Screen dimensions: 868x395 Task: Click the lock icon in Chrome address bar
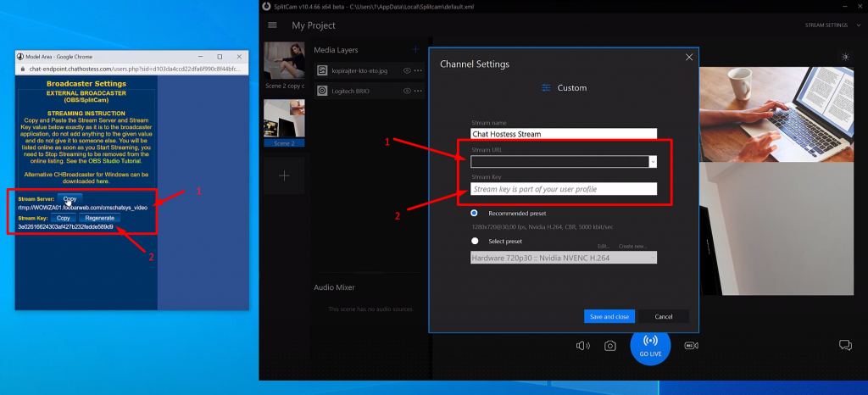tap(23, 70)
